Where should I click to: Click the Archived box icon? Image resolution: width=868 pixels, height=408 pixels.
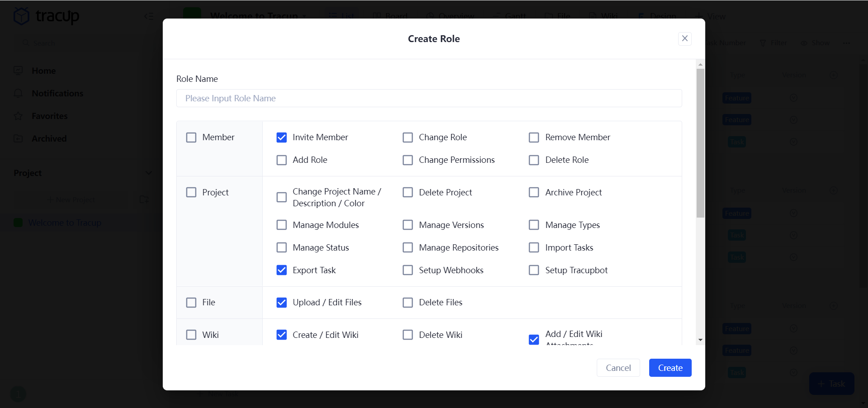coord(18,138)
